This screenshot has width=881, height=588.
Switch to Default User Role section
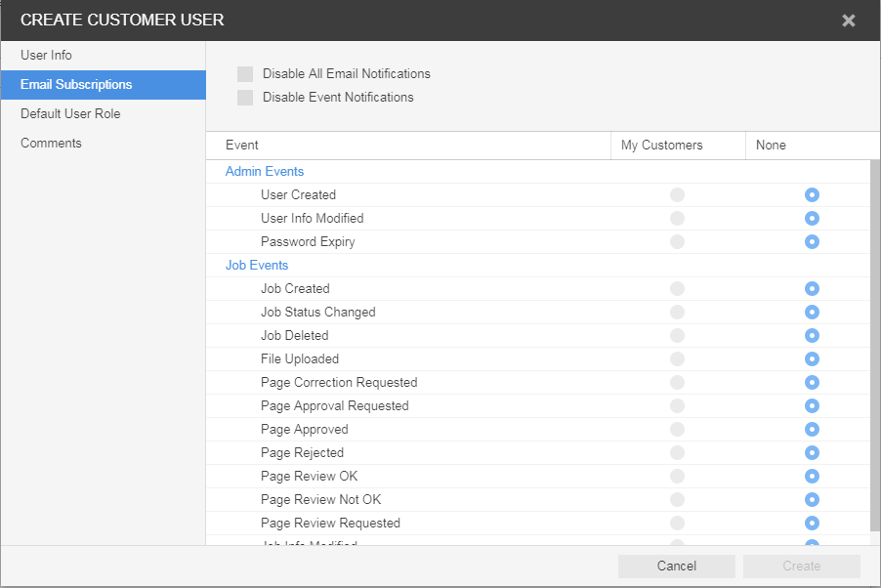pyautogui.click(x=70, y=114)
